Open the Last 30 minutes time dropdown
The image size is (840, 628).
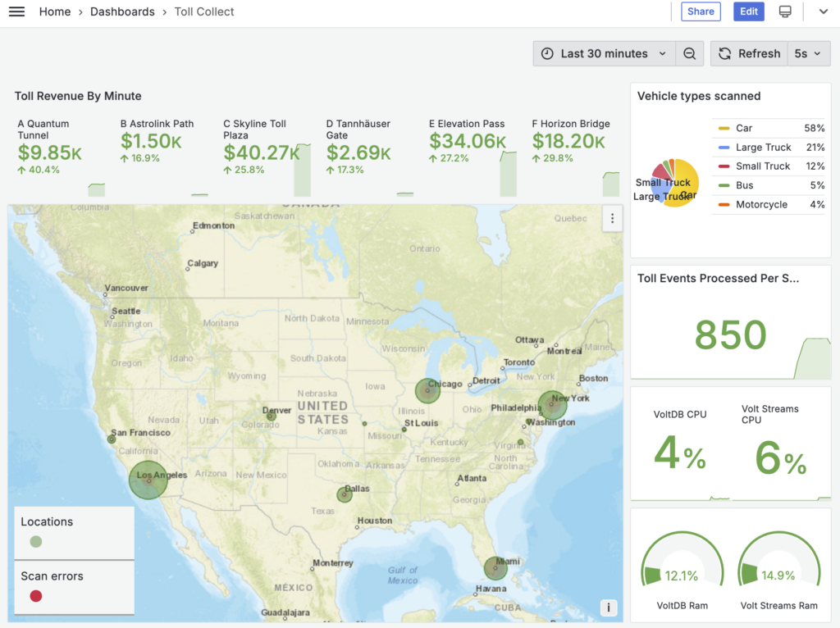(605, 54)
